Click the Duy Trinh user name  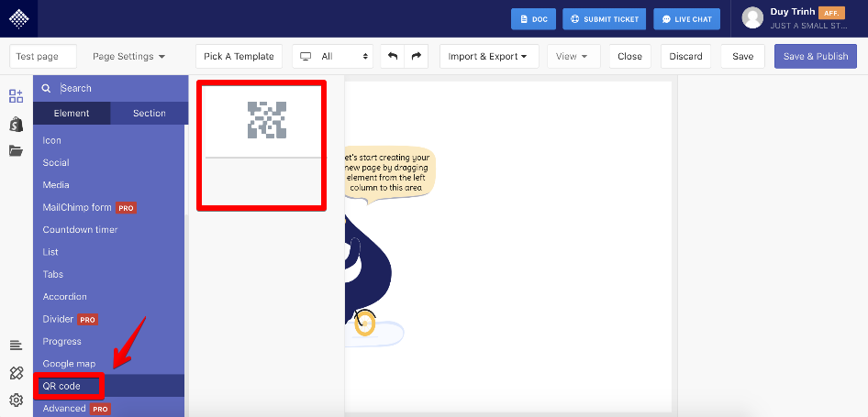coord(792,12)
